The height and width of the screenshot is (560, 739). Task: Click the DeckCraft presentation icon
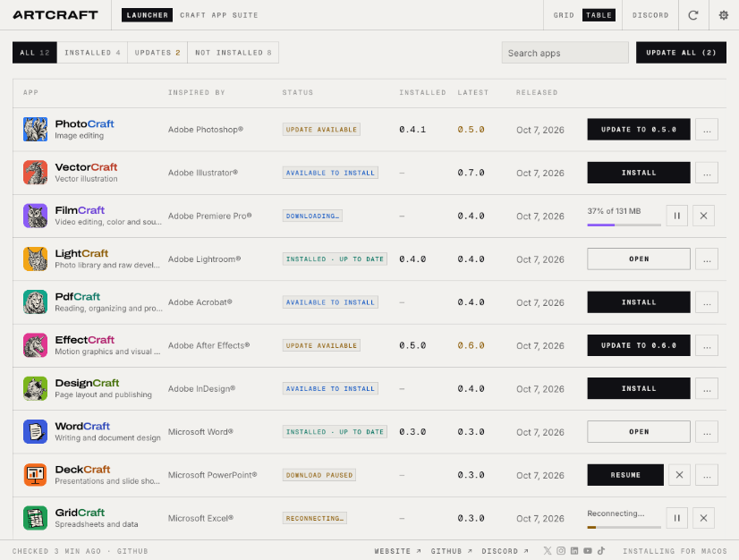[x=36, y=475]
